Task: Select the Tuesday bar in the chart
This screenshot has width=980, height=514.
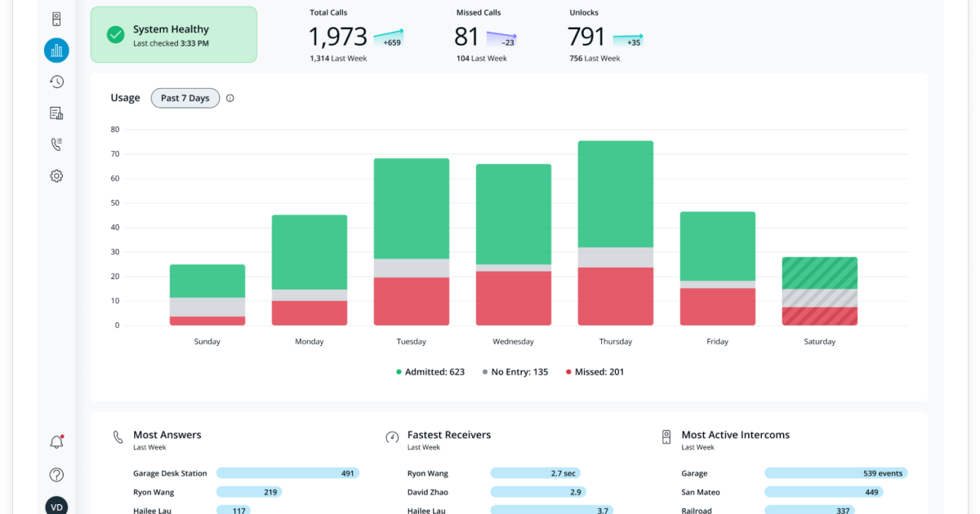Action: [412, 242]
